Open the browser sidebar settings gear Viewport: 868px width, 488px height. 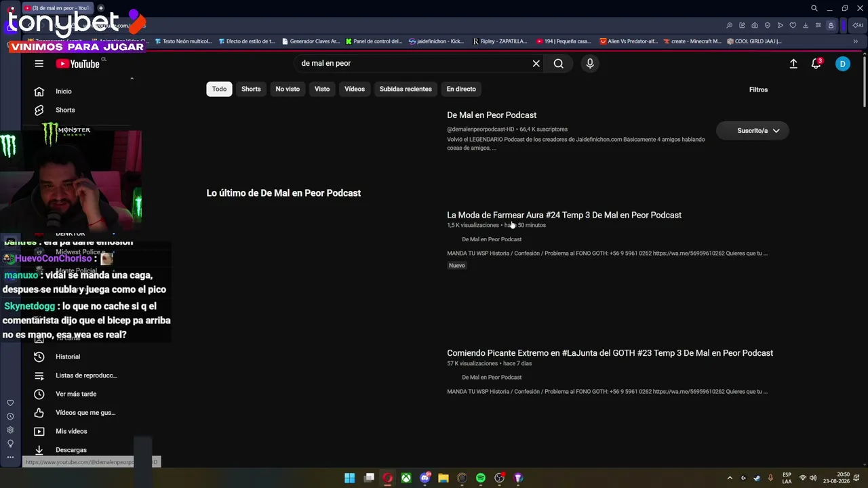[10, 430]
